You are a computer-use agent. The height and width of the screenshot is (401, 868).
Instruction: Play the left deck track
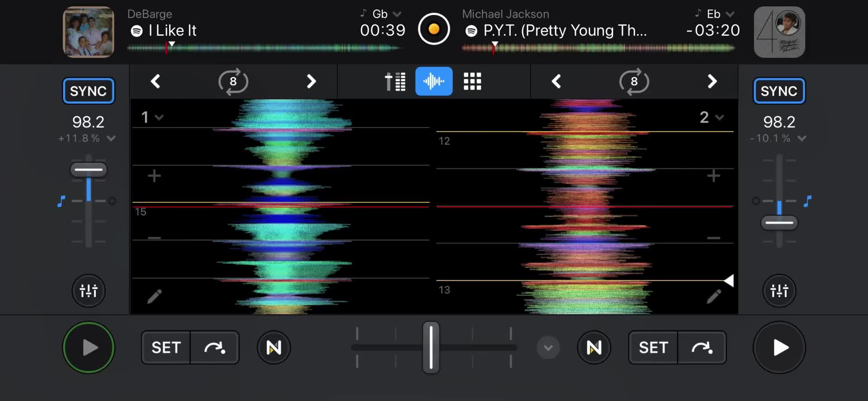pyautogui.click(x=89, y=348)
